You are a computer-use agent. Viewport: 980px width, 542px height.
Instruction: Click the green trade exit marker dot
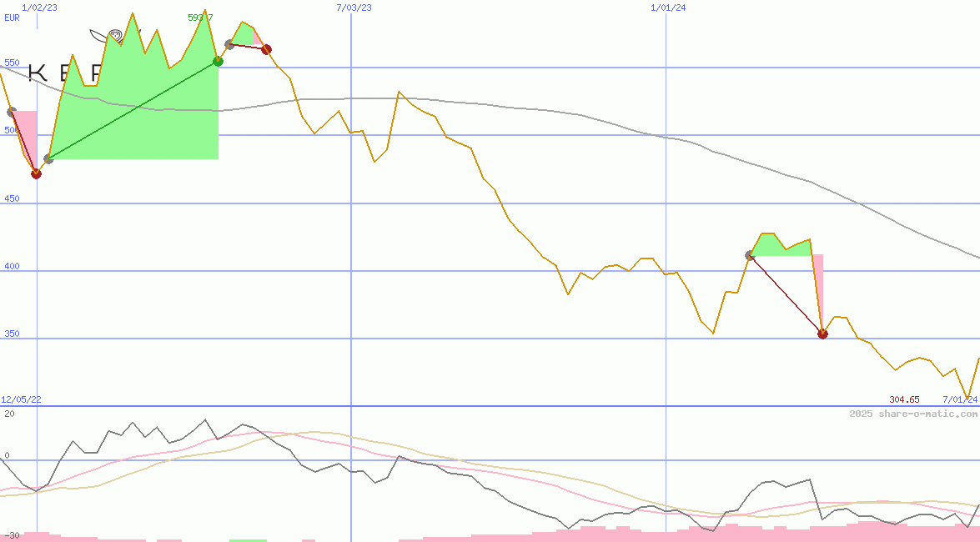[218, 61]
